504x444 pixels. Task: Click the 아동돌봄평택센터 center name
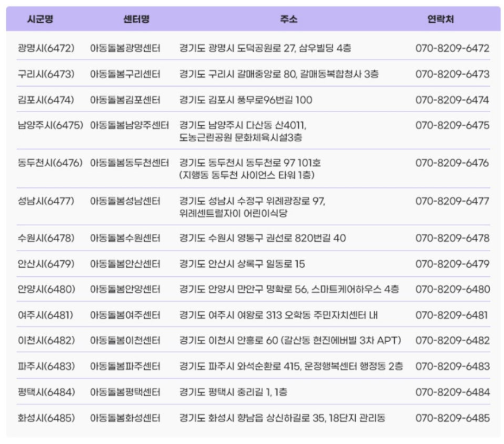click(x=125, y=392)
